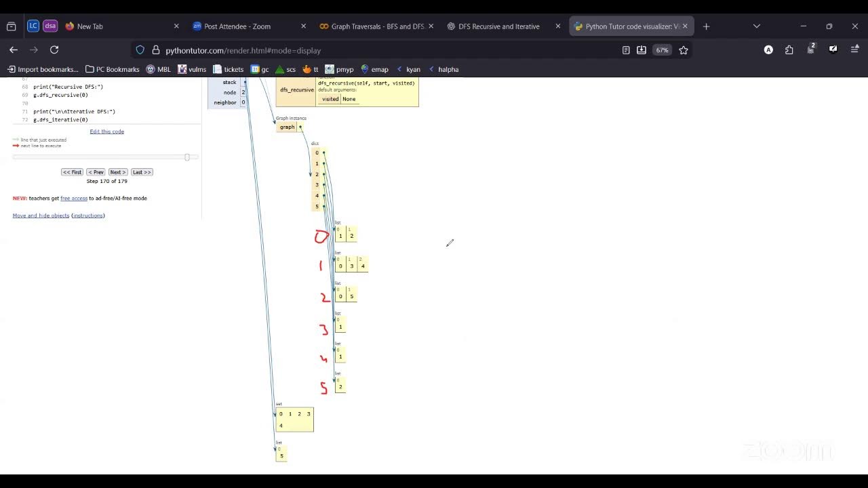Open the free access link
The width and height of the screenshot is (868, 488).
pyautogui.click(x=74, y=199)
